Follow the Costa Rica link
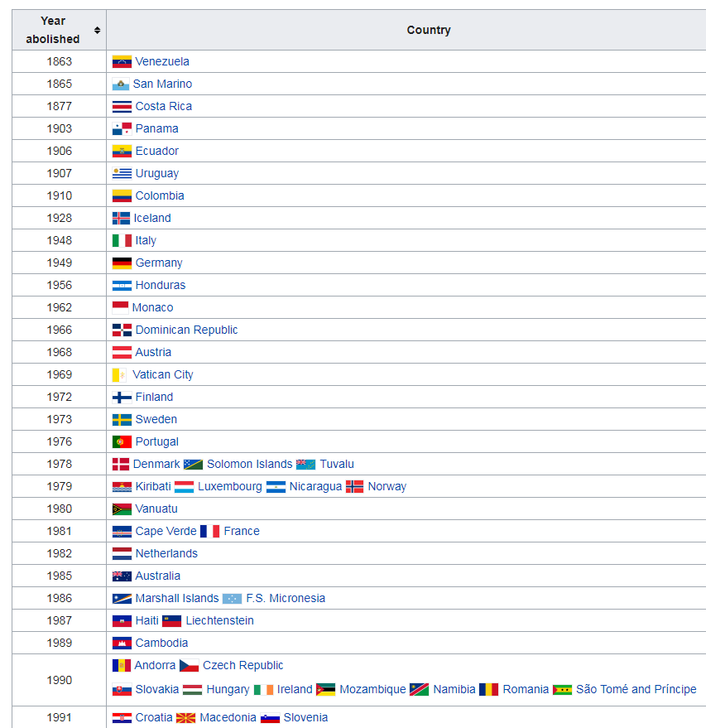 pos(164,106)
